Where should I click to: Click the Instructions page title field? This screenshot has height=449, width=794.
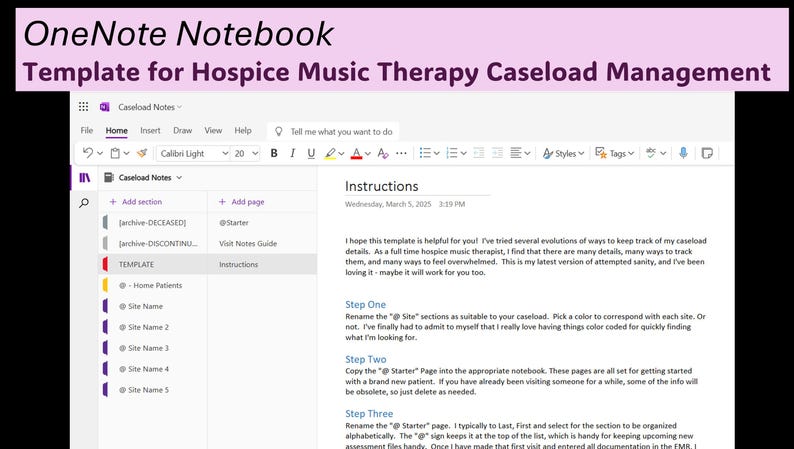417,186
